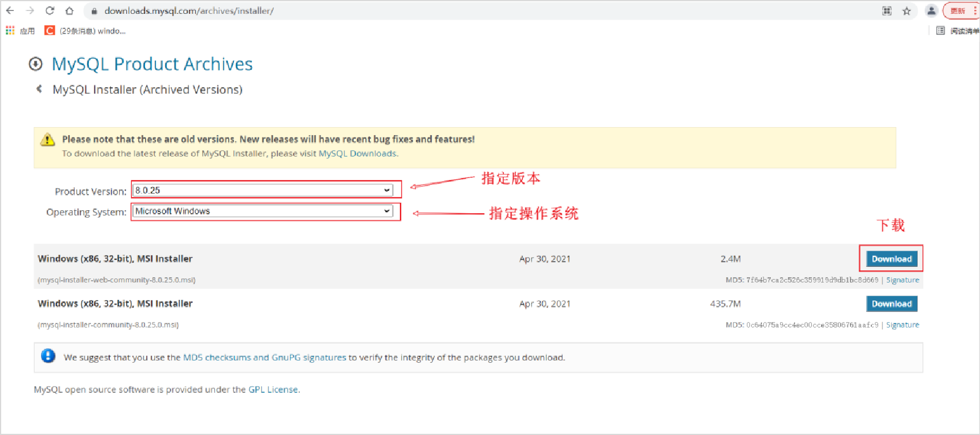Image resolution: width=980 pixels, height=435 pixels.
Task: Open MD5 checksums and GnuPG signatures link
Action: coord(265,358)
